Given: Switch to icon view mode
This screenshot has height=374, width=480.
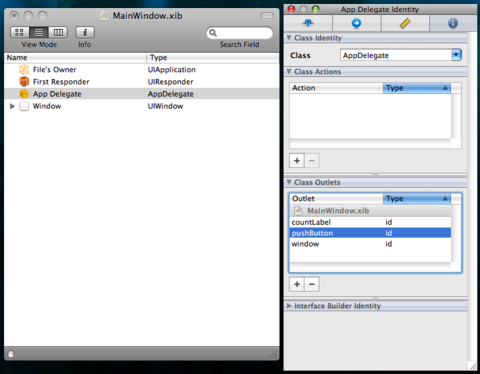Looking at the screenshot, I should click(x=20, y=32).
